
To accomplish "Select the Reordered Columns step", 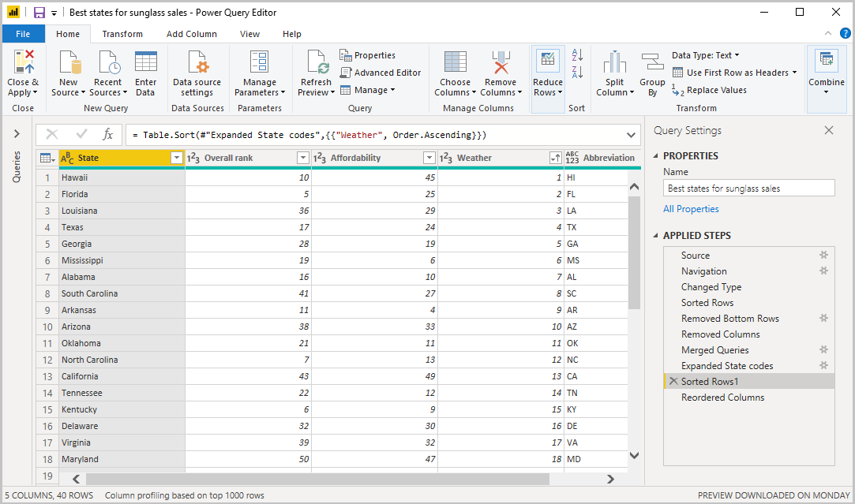I will pyautogui.click(x=722, y=398).
